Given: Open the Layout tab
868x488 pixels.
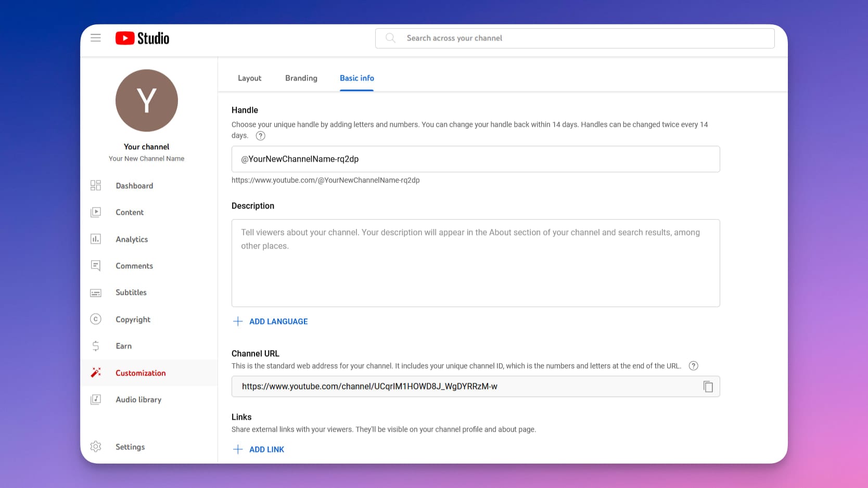Looking at the screenshot, I should 249,78.
